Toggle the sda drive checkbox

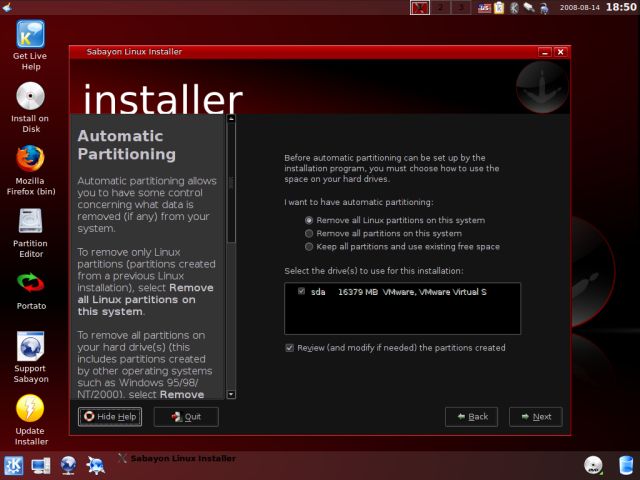click(x=301, y=292)
